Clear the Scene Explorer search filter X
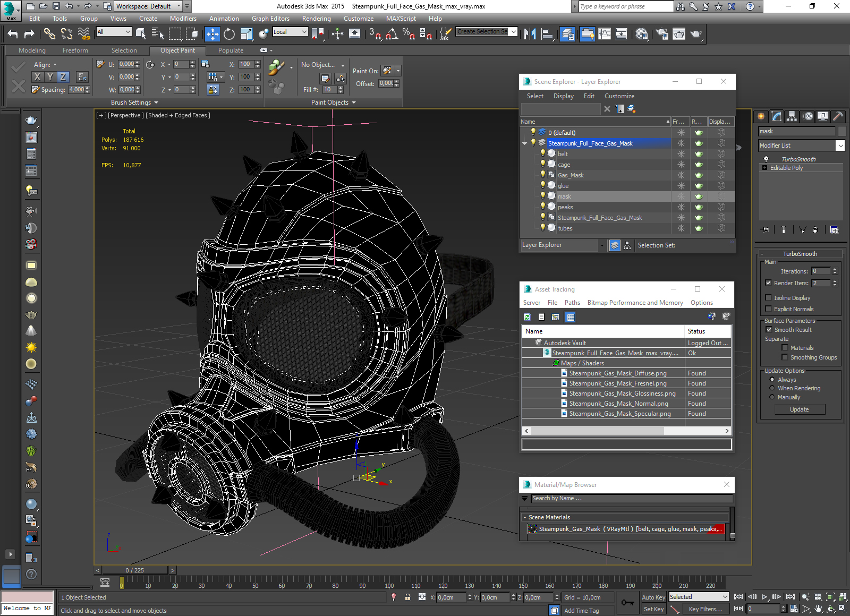The image size is (850, 616). coord(607,109)
